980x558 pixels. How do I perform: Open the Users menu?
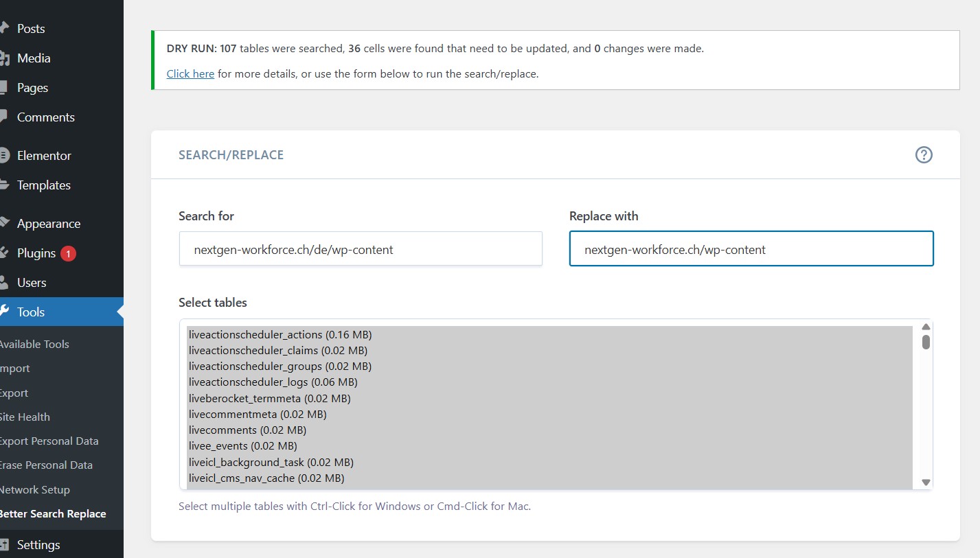click(x=32, y=283)
